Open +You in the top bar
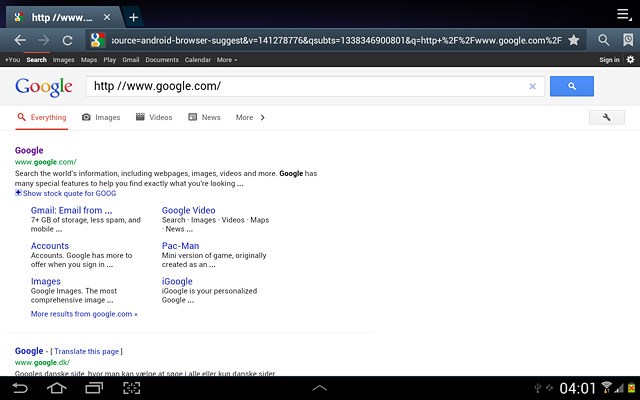This screenshot has height=400, width=640. coord(12,60)
